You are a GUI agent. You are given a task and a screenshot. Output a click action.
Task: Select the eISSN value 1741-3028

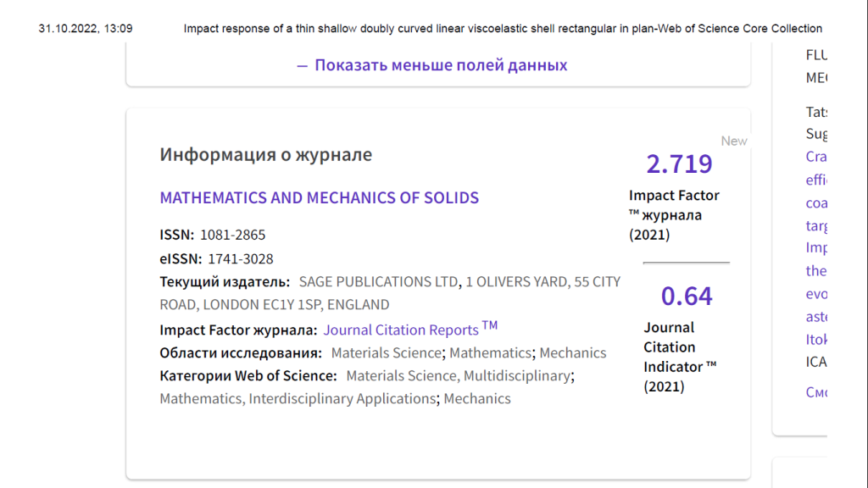[x=240, y=258]
